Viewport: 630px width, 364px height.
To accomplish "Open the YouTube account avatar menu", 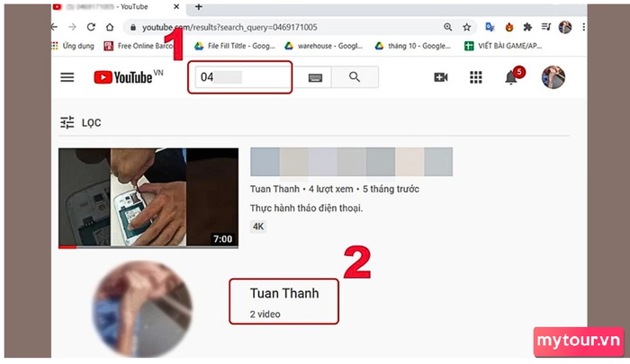I will (553, 77).
